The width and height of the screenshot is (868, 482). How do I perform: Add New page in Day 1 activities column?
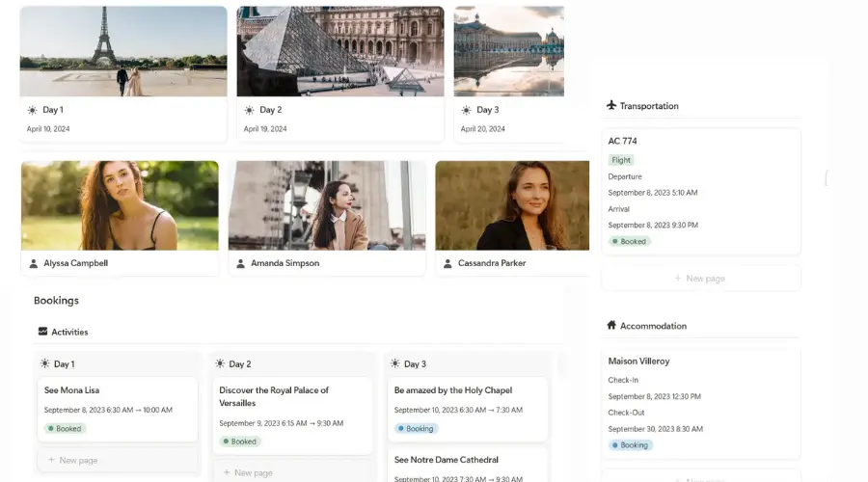coord(118,460)
